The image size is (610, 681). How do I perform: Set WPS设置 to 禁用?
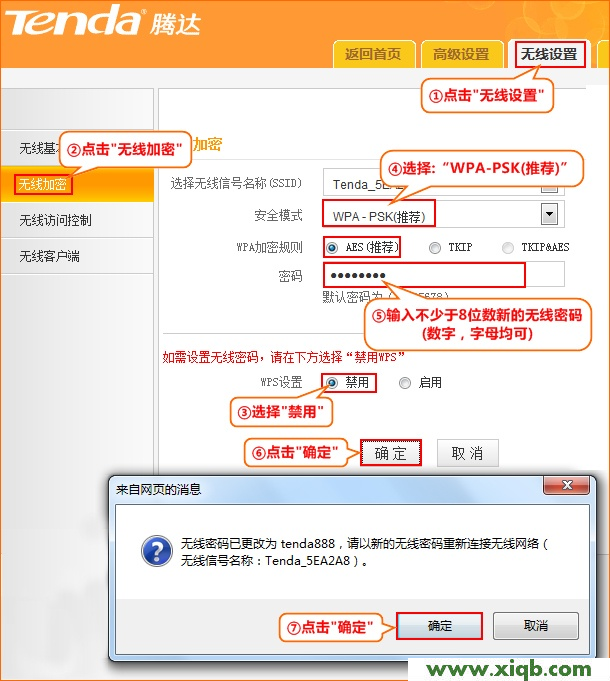(x=331, y=382)
